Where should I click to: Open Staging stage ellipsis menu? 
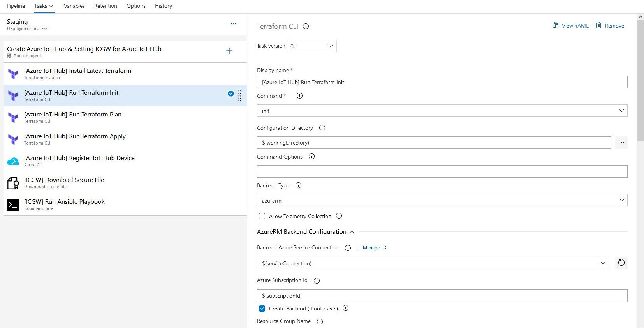(233, 24)
